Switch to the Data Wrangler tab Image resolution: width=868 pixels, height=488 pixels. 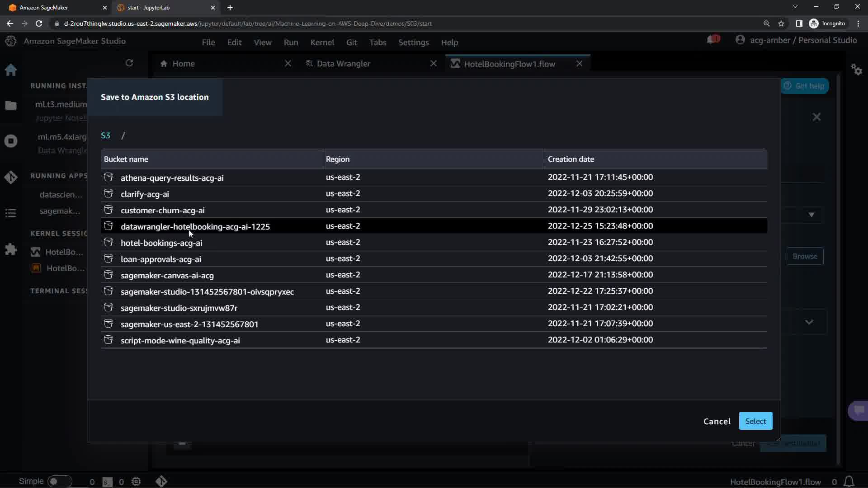343,64
